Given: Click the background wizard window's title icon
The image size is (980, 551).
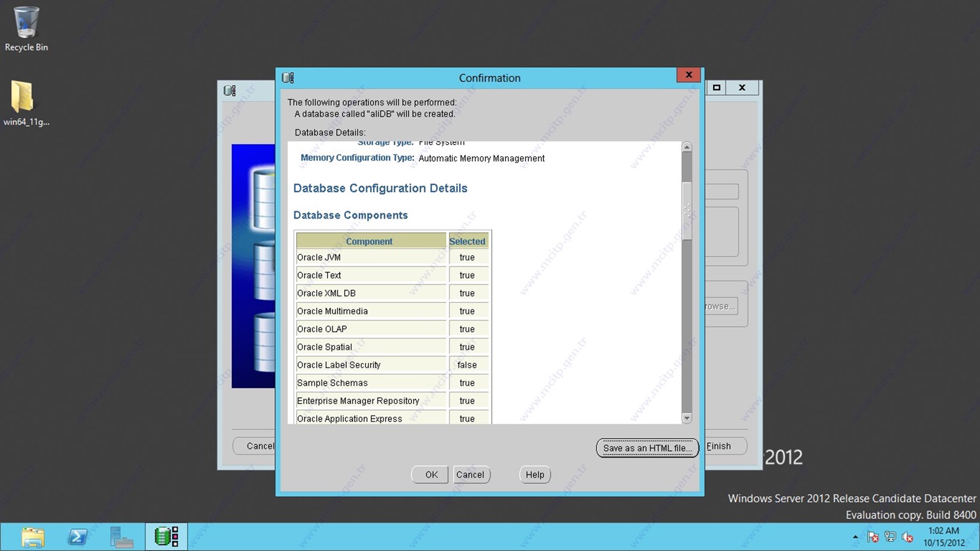Looking at the screenshot, I should 230,90.
